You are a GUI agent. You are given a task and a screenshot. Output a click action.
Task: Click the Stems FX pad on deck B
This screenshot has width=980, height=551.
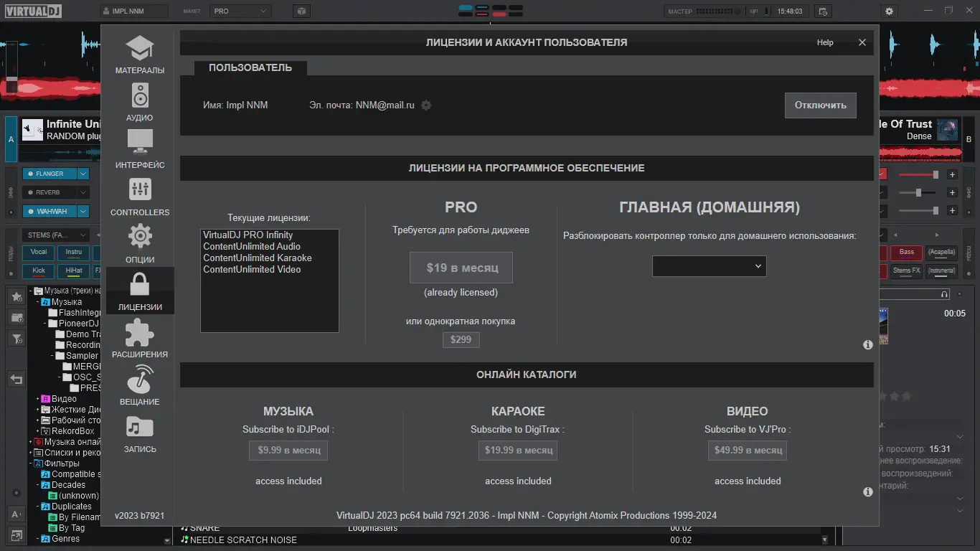pos(907,271)
